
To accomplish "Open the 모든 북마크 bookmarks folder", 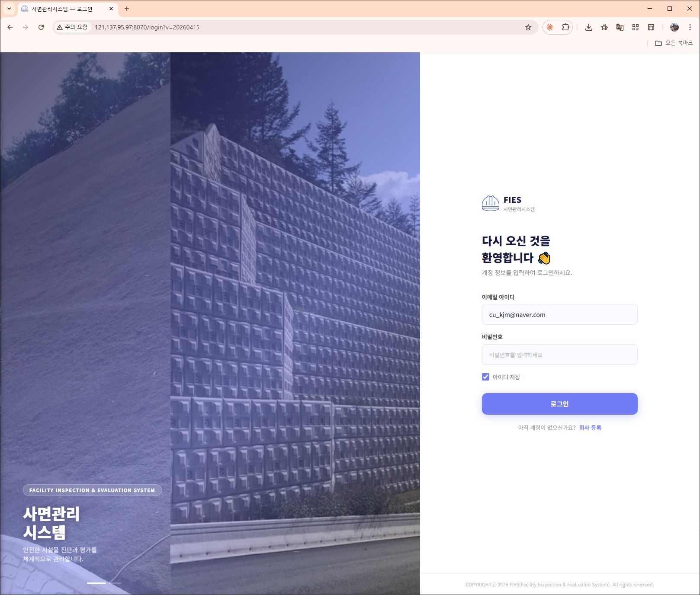I will coord(674,43).
